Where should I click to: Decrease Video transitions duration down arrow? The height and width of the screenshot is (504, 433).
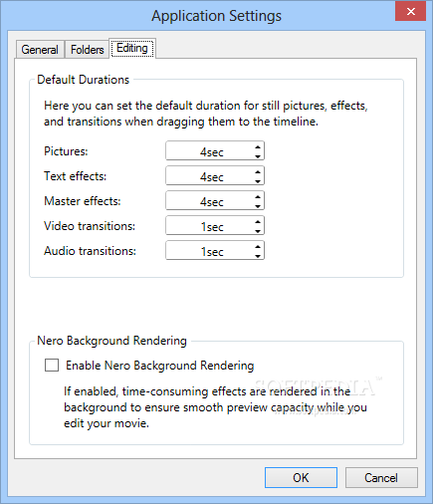coord(258,230)
